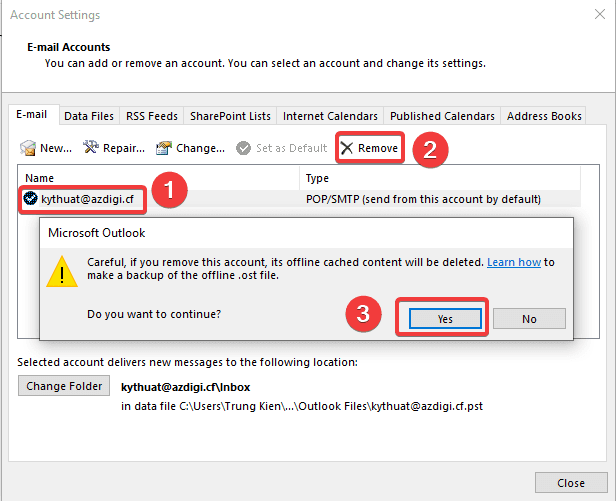Open the Published Calendars tab
Screen dimensions: 616x501
(442, 116)
